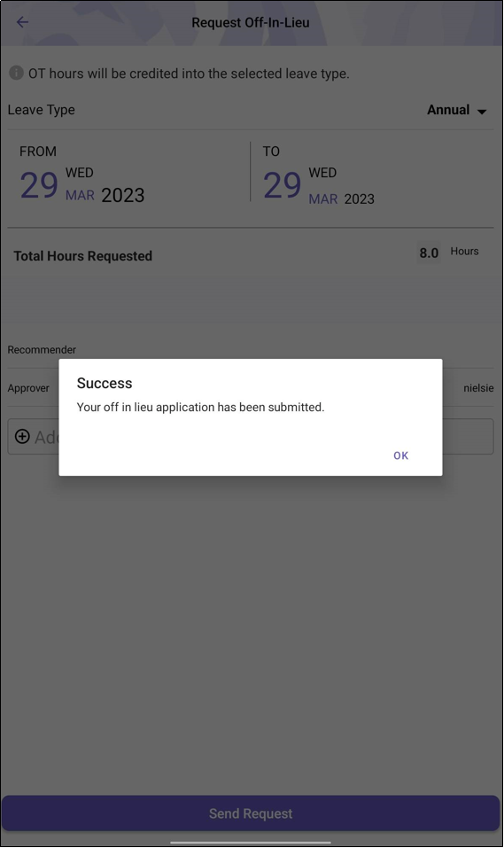Click the Send Request button
504x848 pixels.
click(x=251, y=813)
